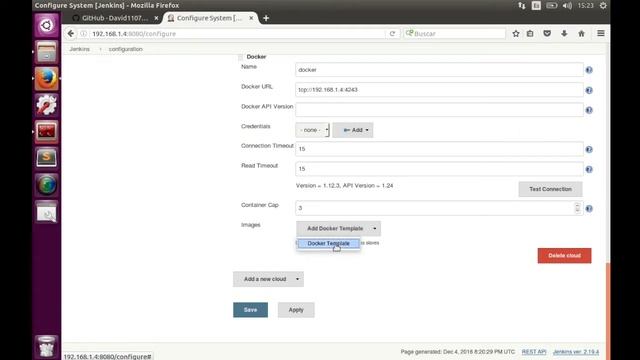Click the Container Cap number stepper
This screenshot has width=640, height=360.
577,208
